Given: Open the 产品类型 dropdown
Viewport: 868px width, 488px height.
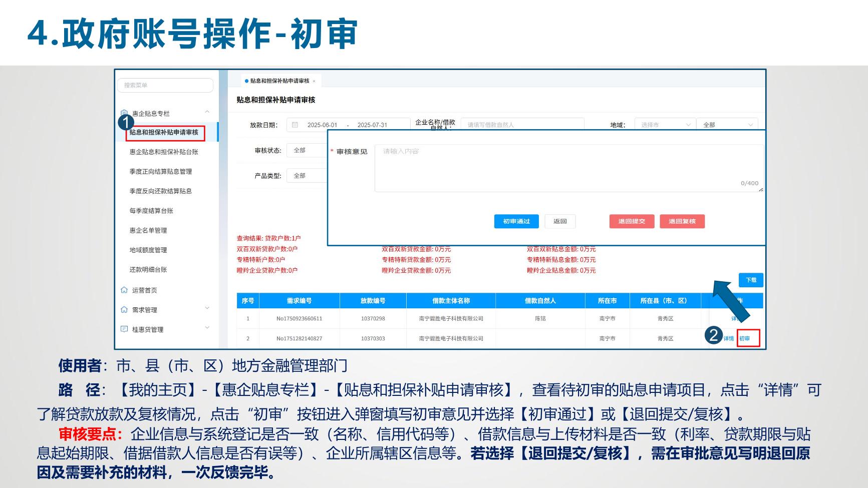Looking at the screenshot, I should [307, 176].
